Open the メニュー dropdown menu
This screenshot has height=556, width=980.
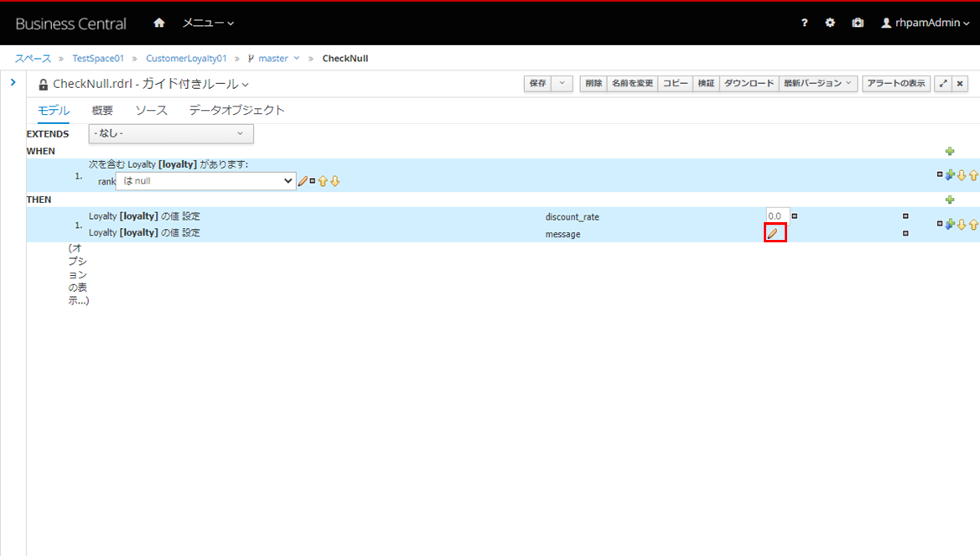click(208, 23)
